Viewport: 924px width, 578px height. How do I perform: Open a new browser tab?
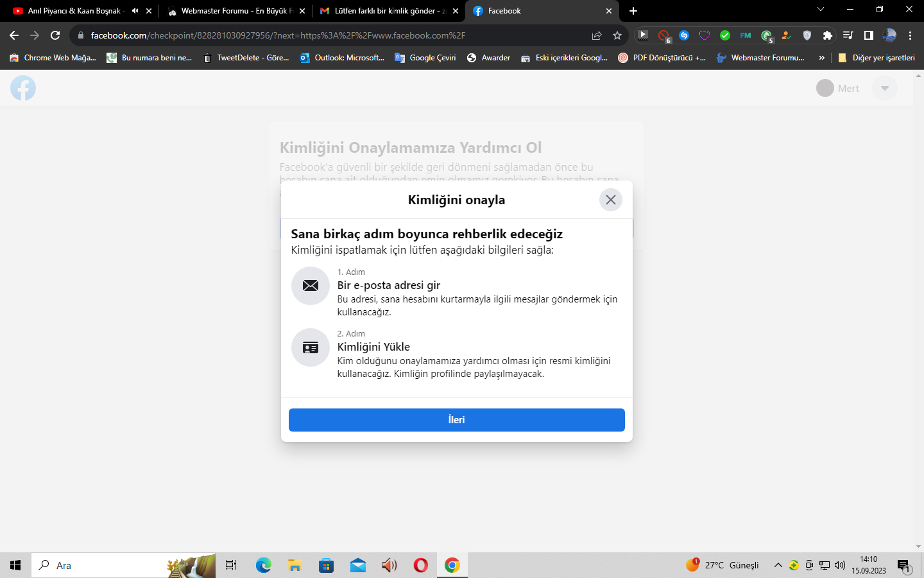[x=633, y=11]
